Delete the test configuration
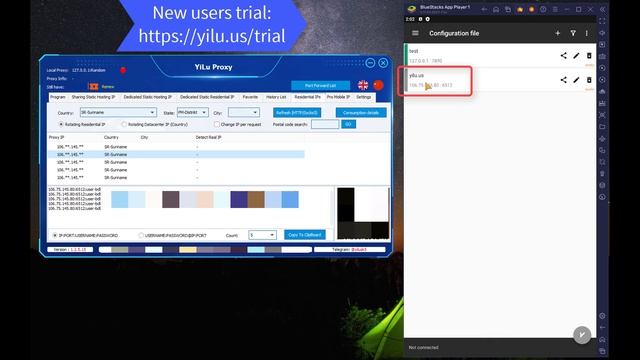The width and height of the screenshot is (640, 360). (x=589, y=56)
